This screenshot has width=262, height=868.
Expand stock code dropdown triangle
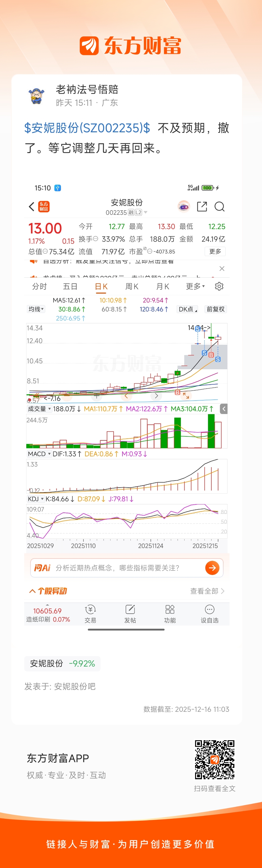(146, 212)
